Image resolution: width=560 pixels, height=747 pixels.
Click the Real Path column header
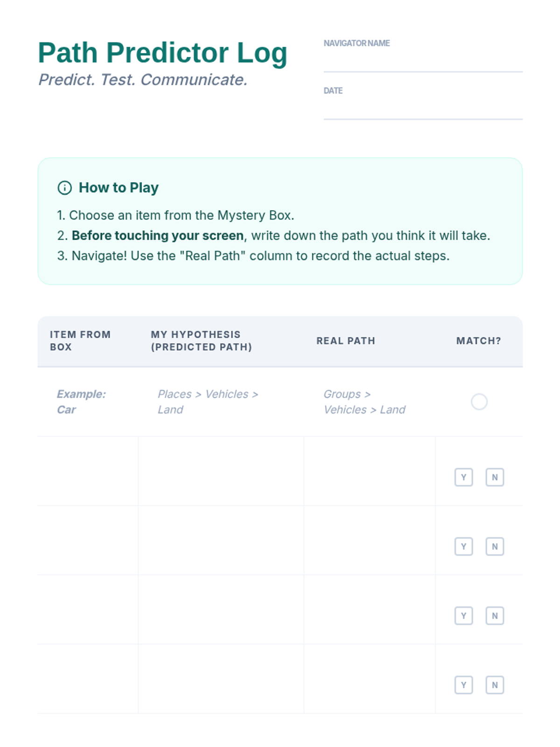pyautogui.click(x=345, y=341)
